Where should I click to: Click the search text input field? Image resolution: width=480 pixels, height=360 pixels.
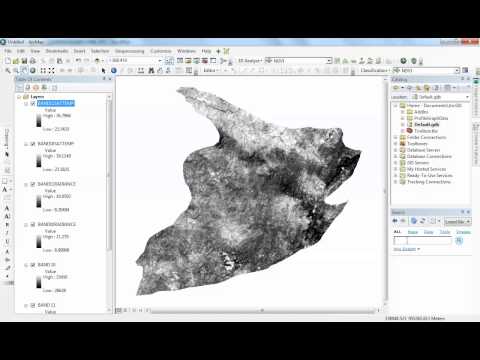[423, 240]
